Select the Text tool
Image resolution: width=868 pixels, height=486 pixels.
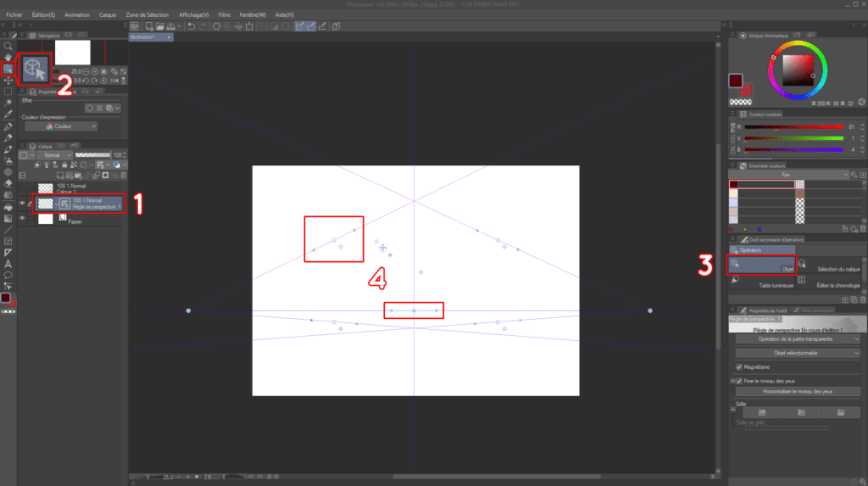[8, 264]
